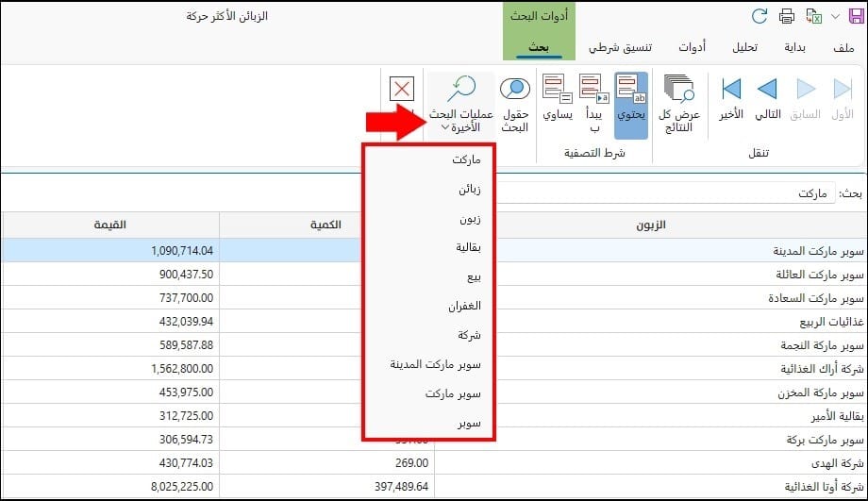The height and width of the screenshot is (501, 868).
Task: Select سوبر ماركت recent search entry
Action: click(x=429, y=393)
